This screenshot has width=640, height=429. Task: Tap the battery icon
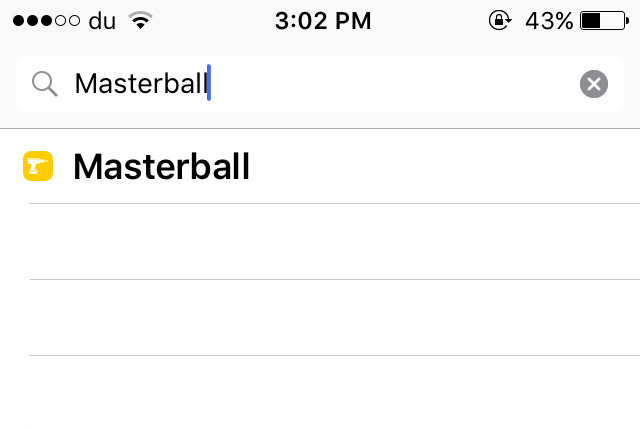point(604,21)
